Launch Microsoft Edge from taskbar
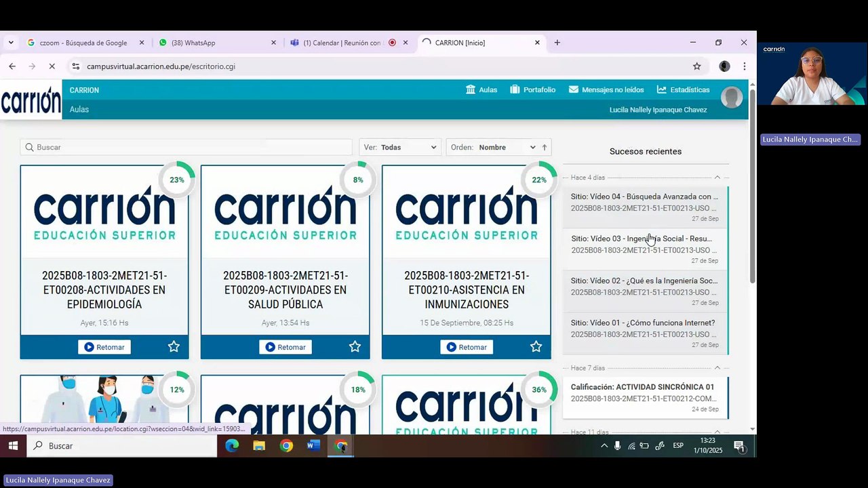Screen dimensions: 868x488 (232, 446)
